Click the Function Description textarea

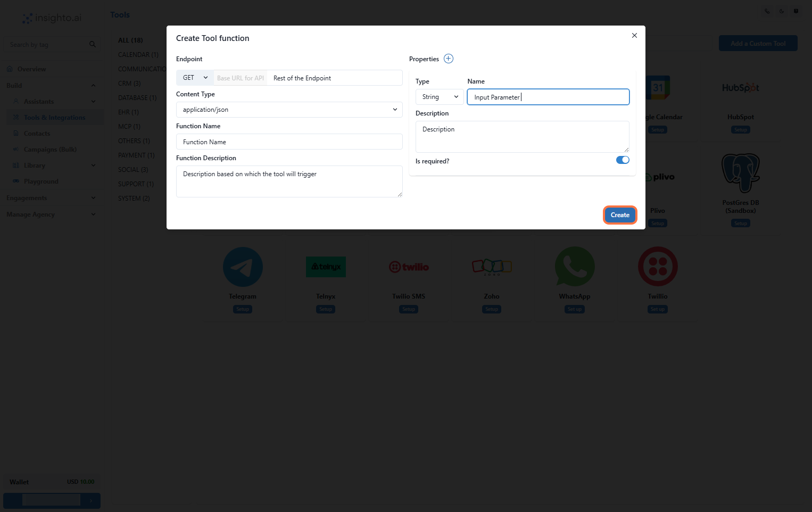tap(289, 181)
